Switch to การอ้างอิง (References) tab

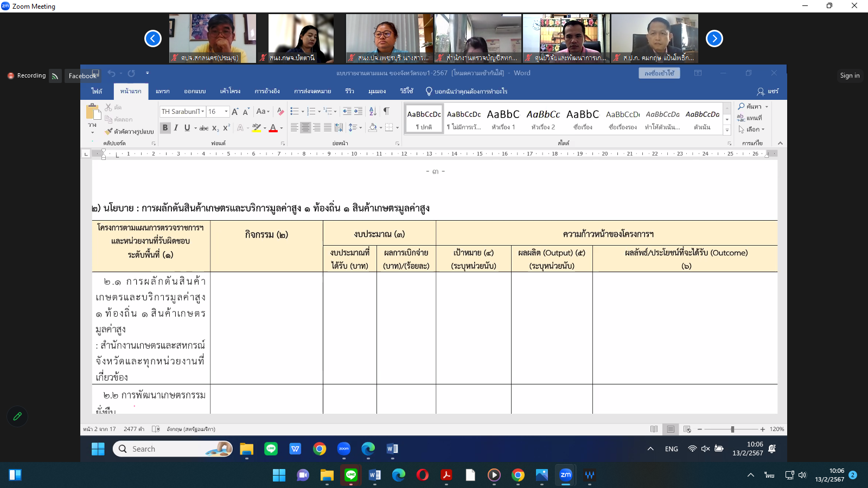(267, 91)
